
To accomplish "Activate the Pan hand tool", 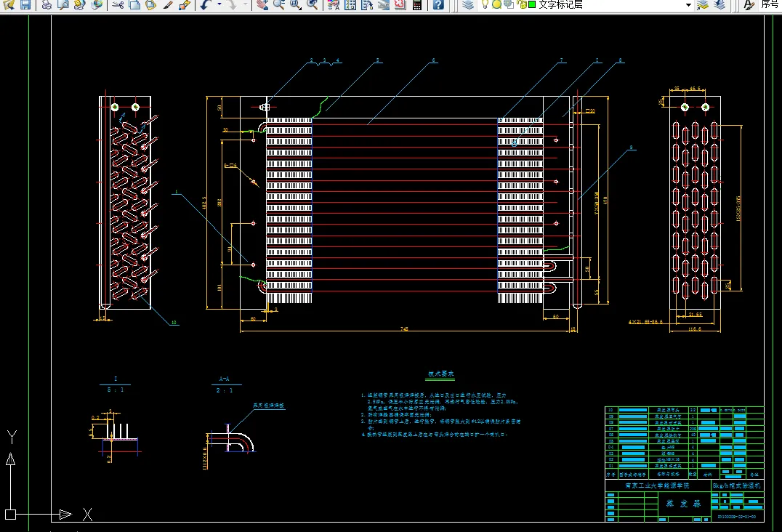I will (x=262, y=4).
